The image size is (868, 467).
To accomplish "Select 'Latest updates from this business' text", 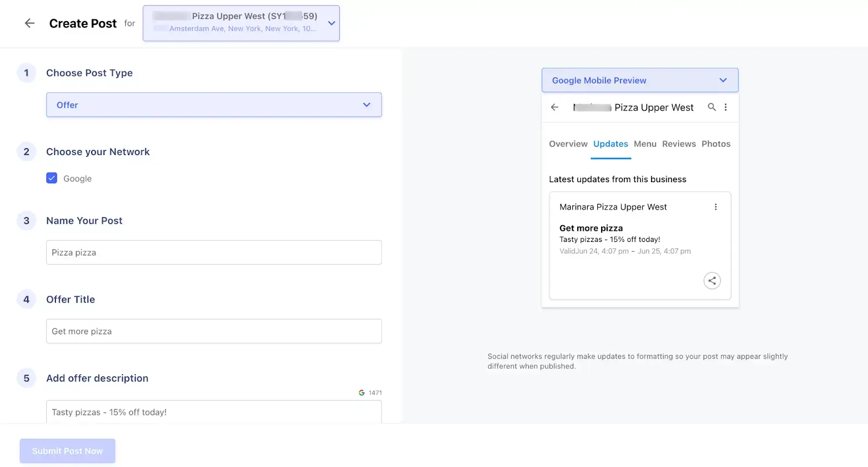I will pos(617,179).
